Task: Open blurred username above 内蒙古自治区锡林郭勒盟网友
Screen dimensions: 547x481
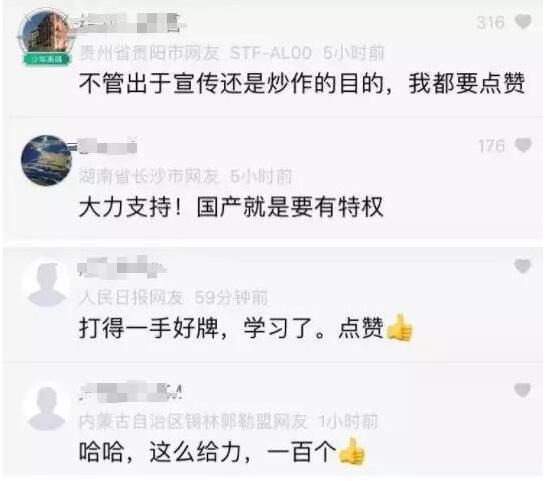Action: click(131, 391)
